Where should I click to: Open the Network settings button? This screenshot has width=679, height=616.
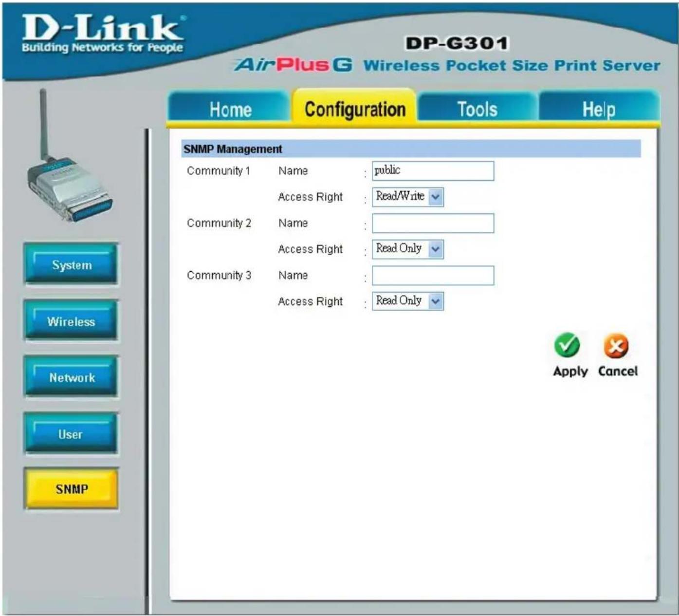pyautogui.click(x=71, y=376)
